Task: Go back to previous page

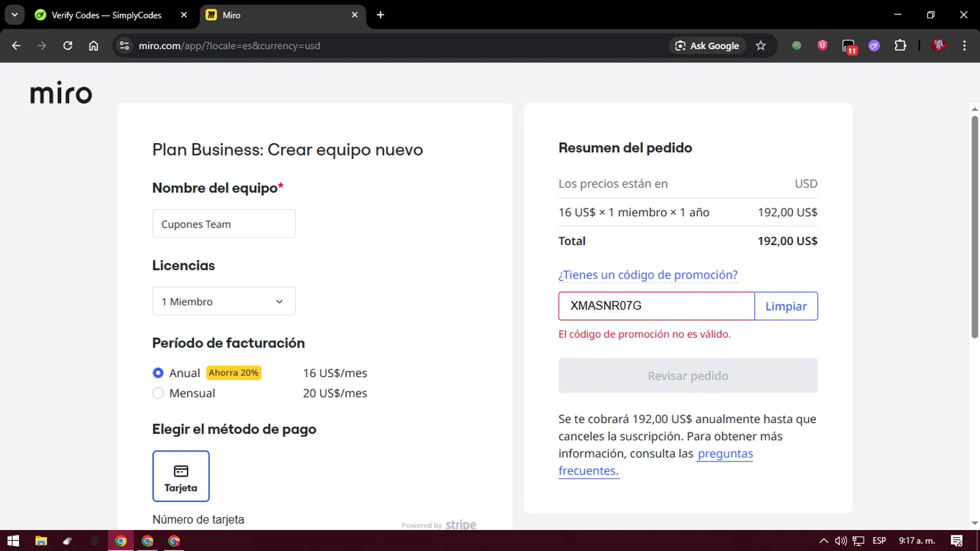Action: click(x=16, y=46)
